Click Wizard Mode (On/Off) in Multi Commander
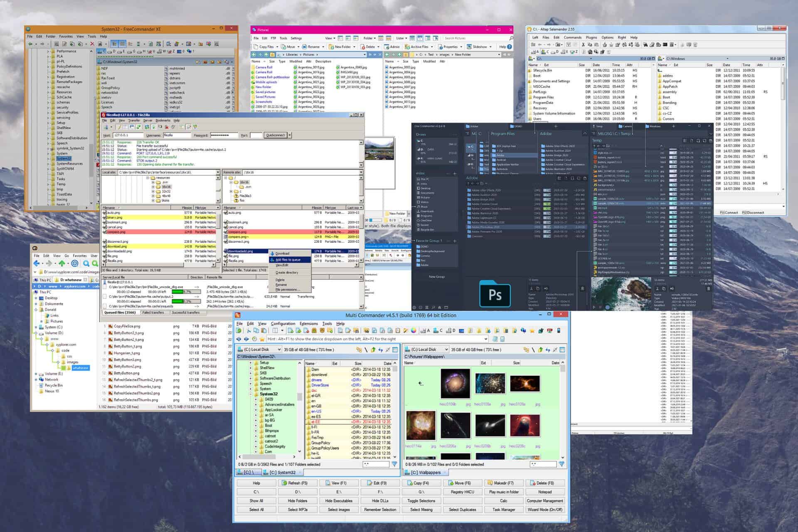Viewport: 798px width, 532px height. tap(545, 510)
